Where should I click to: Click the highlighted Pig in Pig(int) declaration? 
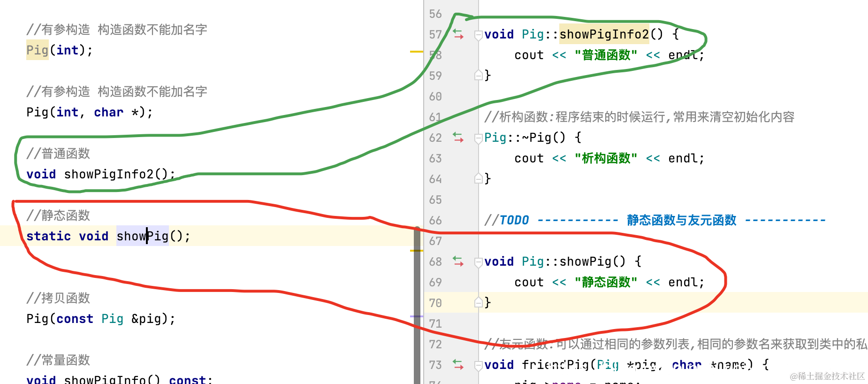click(38, 50)
